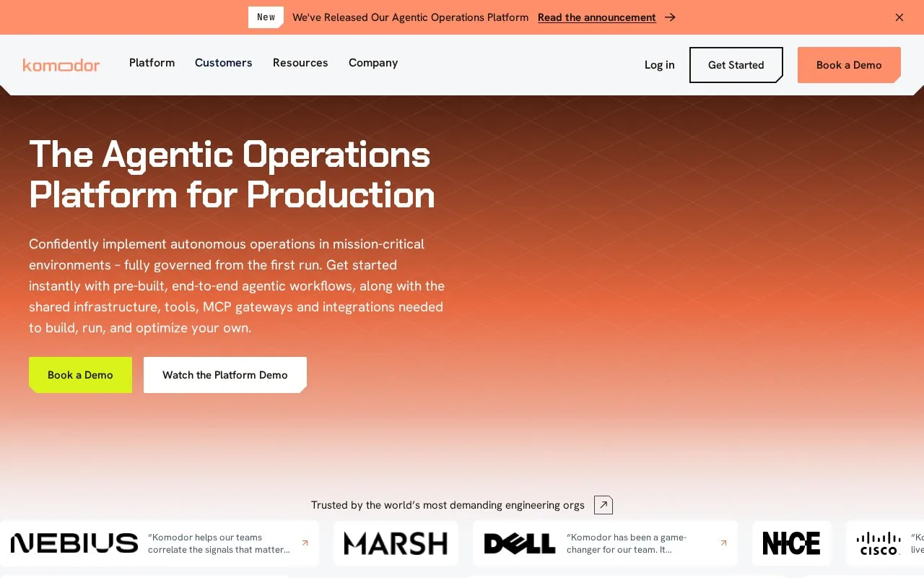The image size is (924, 578).
Task: Open the Company menu
Action: pyautogui.click(x=373, y=63)
